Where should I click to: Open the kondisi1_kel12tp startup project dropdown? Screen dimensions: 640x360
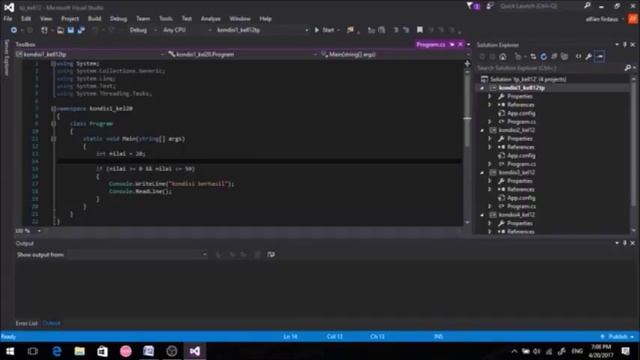click(262, 30)
